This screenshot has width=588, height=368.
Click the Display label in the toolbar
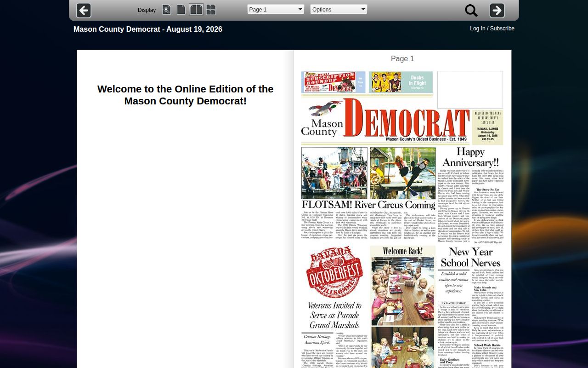click(x=147, y=10)
